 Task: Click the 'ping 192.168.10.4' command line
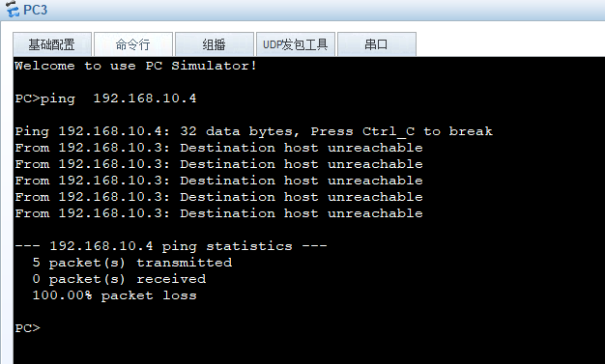[x=105, y=98]
